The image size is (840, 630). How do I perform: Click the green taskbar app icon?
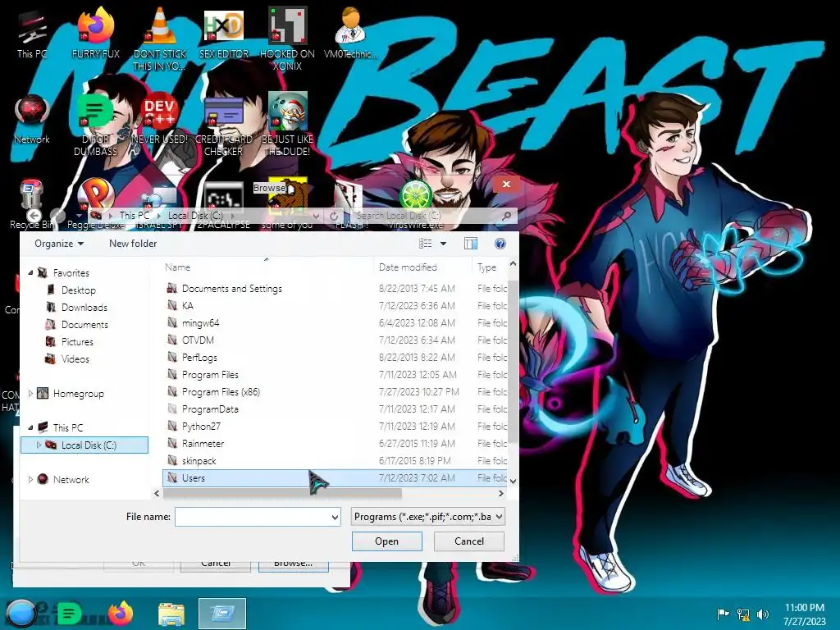pos(69,614)
